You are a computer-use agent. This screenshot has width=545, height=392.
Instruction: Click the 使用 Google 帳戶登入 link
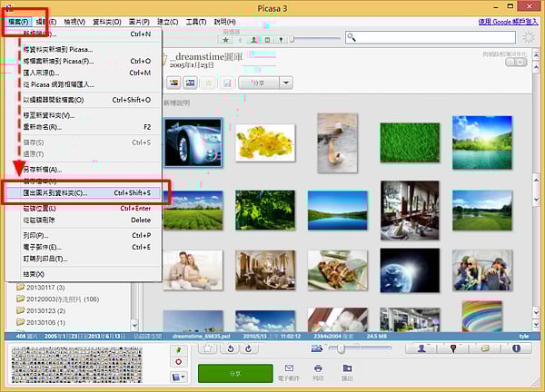click(x=504, y=21)
